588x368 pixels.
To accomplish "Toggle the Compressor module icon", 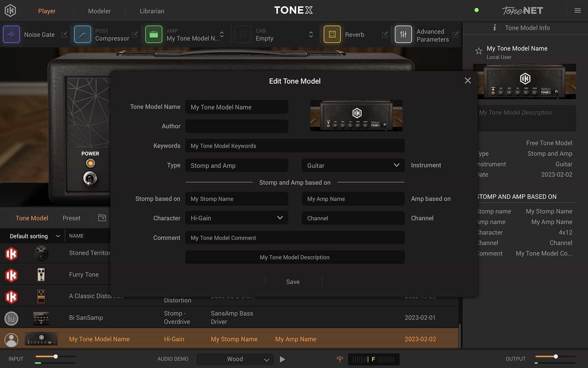I will (x=83, y=34).
